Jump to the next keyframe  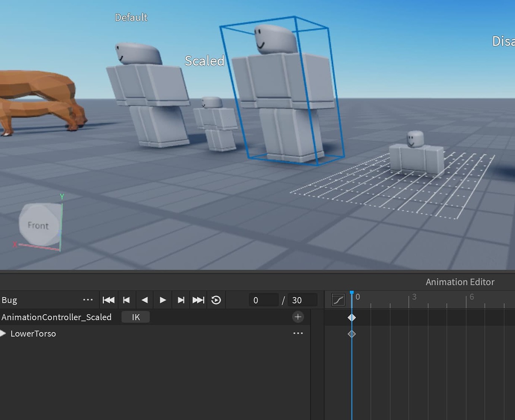pos(181,300)
